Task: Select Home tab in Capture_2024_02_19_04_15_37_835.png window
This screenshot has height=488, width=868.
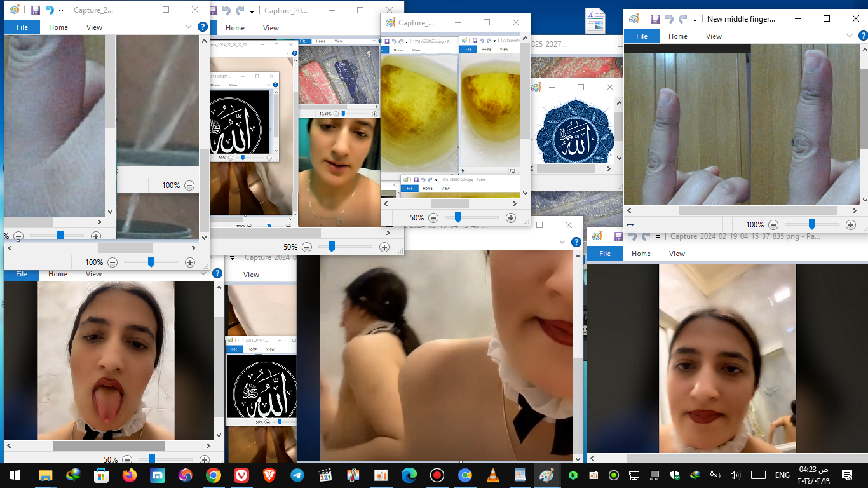Action: point(641,254)
